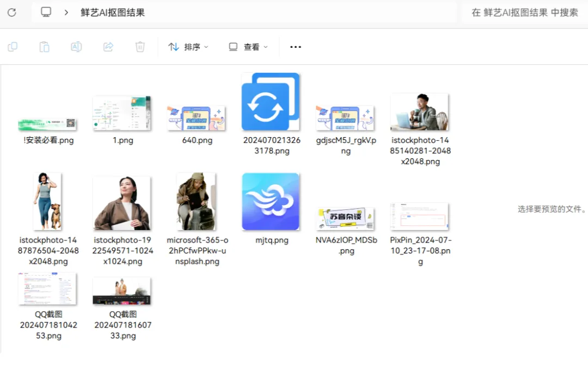
Task: Open the 查看 view dropdown
Action: coord(248,47)
